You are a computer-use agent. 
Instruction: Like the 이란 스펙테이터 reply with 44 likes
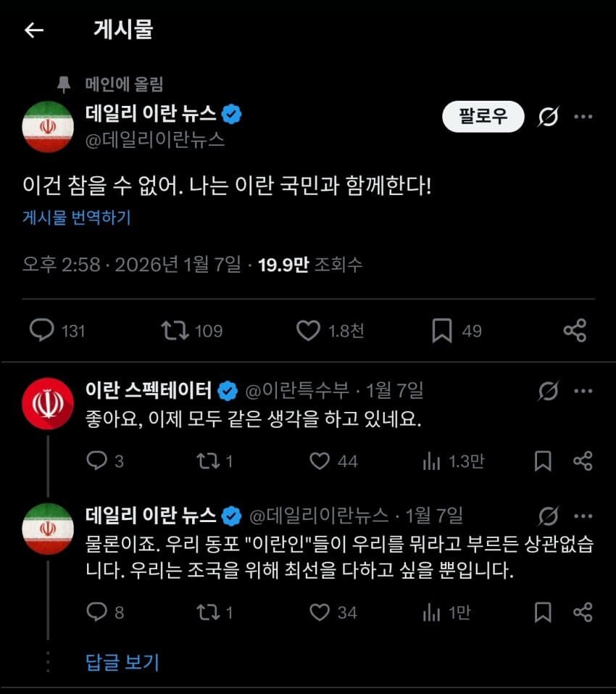coord(320,460)
